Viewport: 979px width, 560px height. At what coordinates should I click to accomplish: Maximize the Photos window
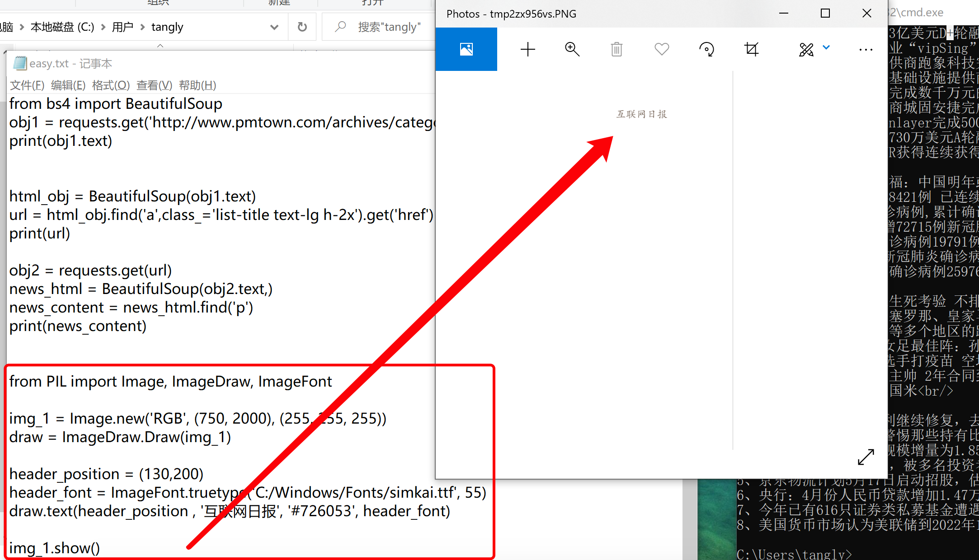click(x=825, y=14)
